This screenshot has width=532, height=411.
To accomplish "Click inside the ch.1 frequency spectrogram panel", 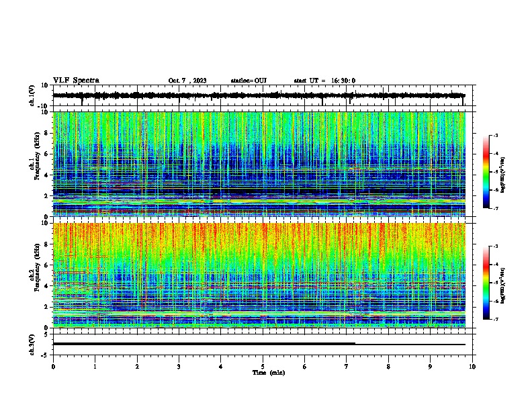I will pyautogui.click(x=259, y=164).
